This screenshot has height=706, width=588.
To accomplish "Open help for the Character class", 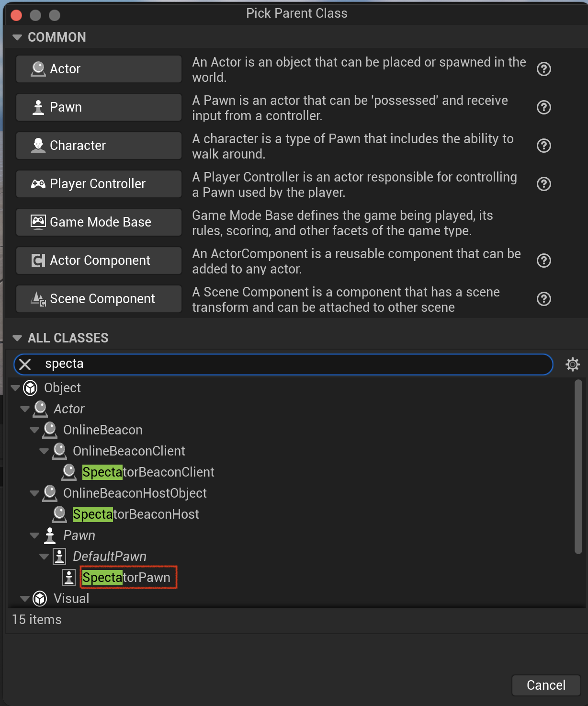I will click(544, 146).
